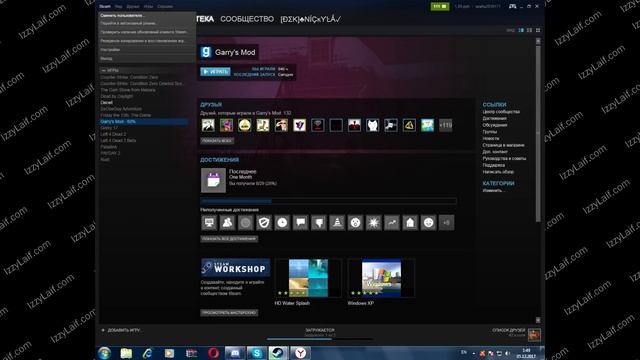Click the ЗАГРУЖАЕТСЯ download progress bar
Viewport: 640px width, 360px height.
point(320,339)
